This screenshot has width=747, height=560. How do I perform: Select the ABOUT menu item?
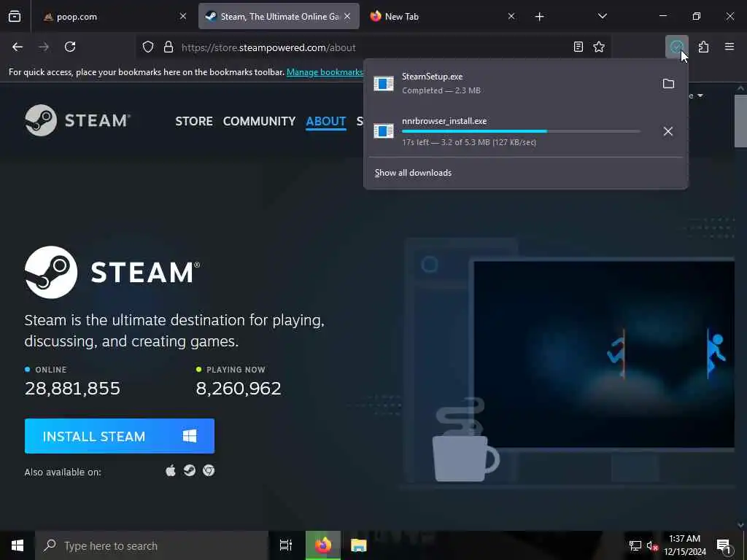(x=326, y=122)
